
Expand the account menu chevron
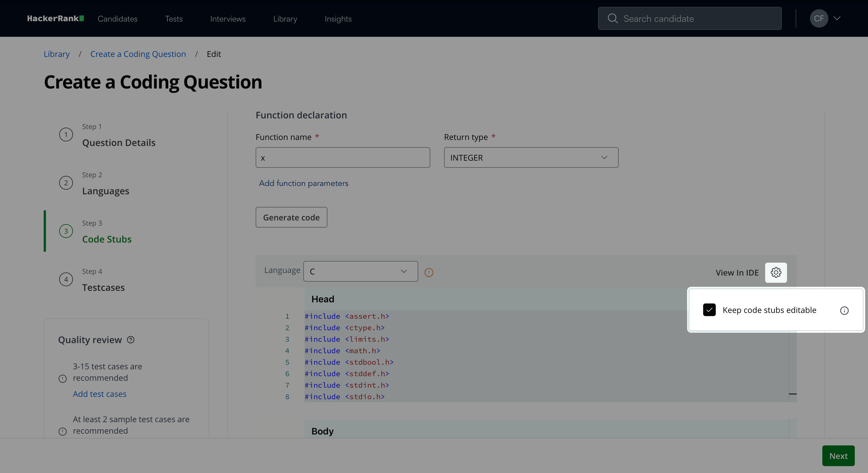click(x=837, y=18)
